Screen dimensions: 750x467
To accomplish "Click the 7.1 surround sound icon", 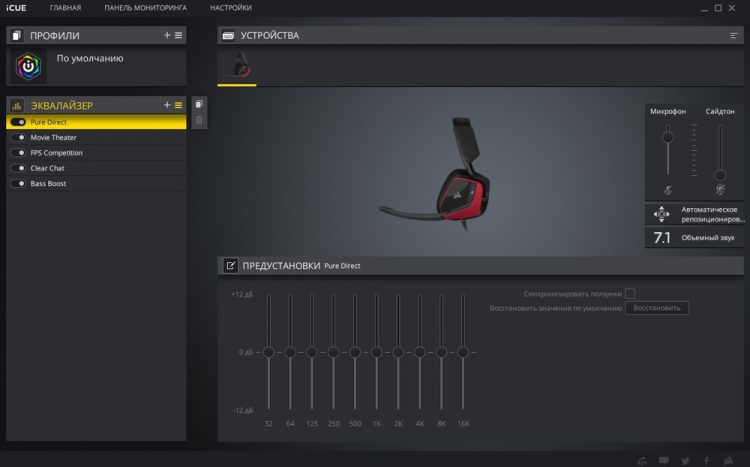I will 661,238.
